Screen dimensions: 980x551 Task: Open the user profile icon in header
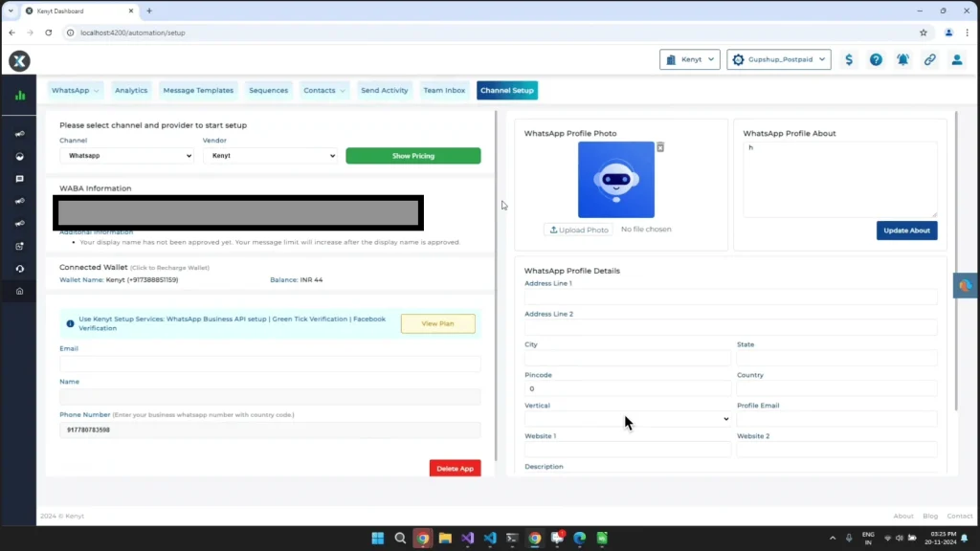point(957,59)
